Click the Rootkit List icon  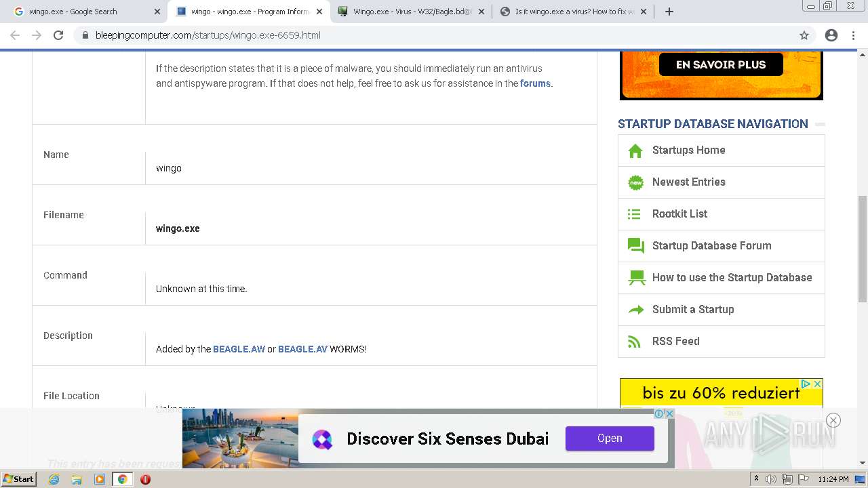point(635,214)
